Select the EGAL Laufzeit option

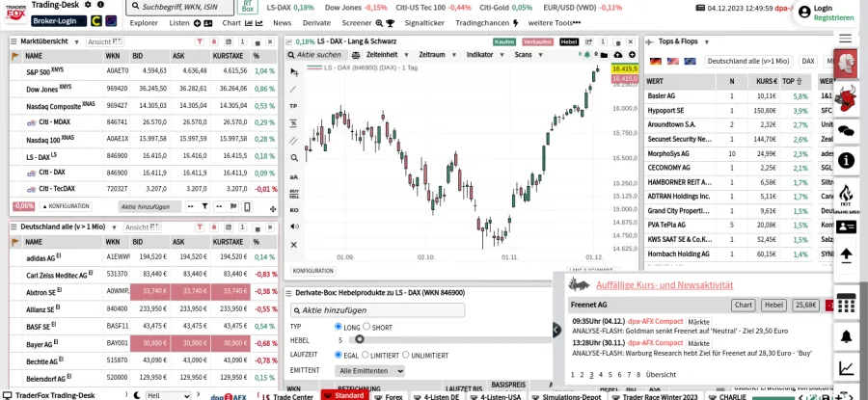point(339,355)
